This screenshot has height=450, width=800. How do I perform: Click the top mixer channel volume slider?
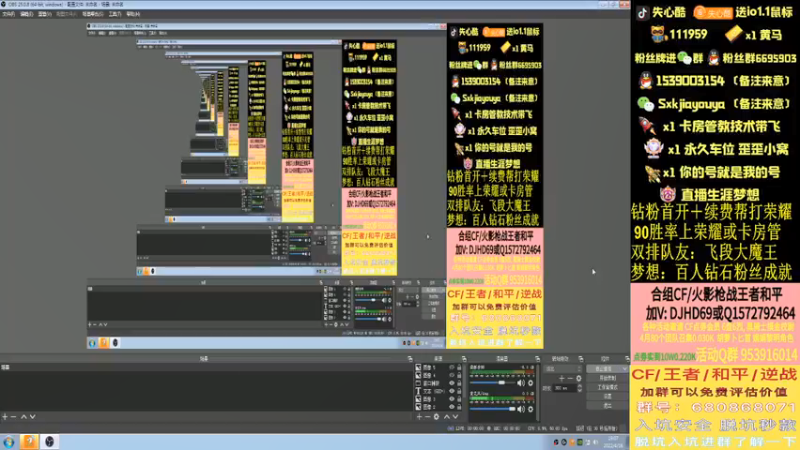tap(492, 383)
